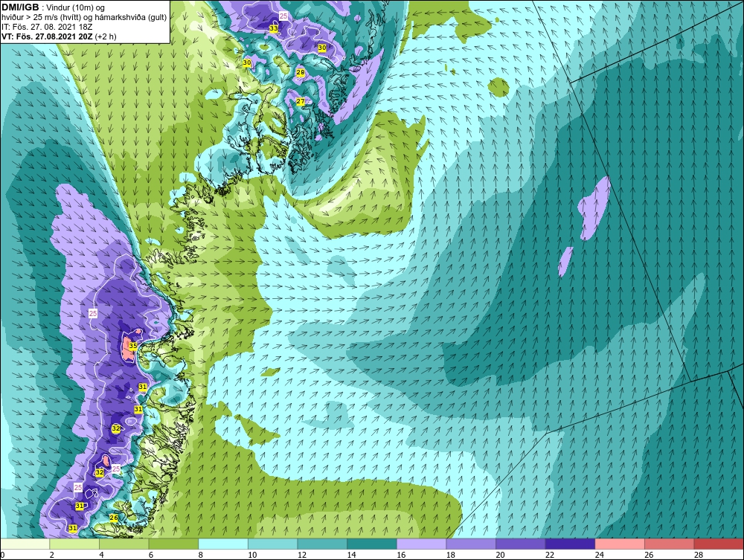Click the legend scale number 16
The image size is (744, 560).
click(401, 555)
